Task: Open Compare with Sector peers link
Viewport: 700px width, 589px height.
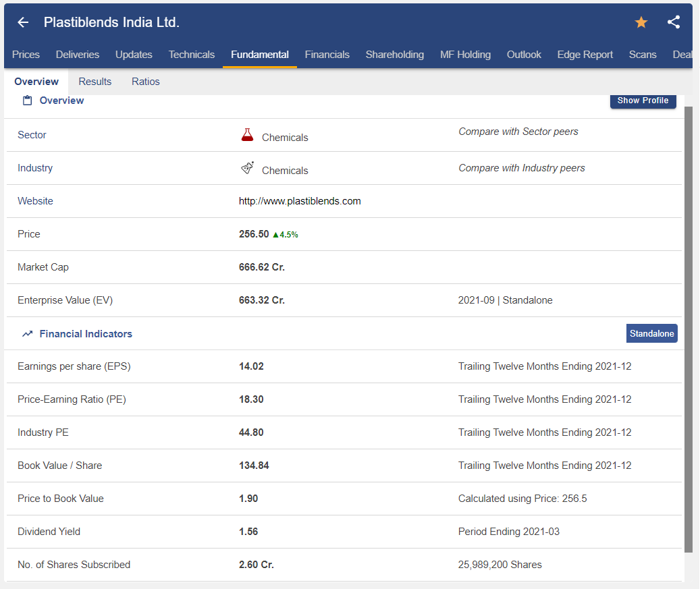Action: point(518,132)
